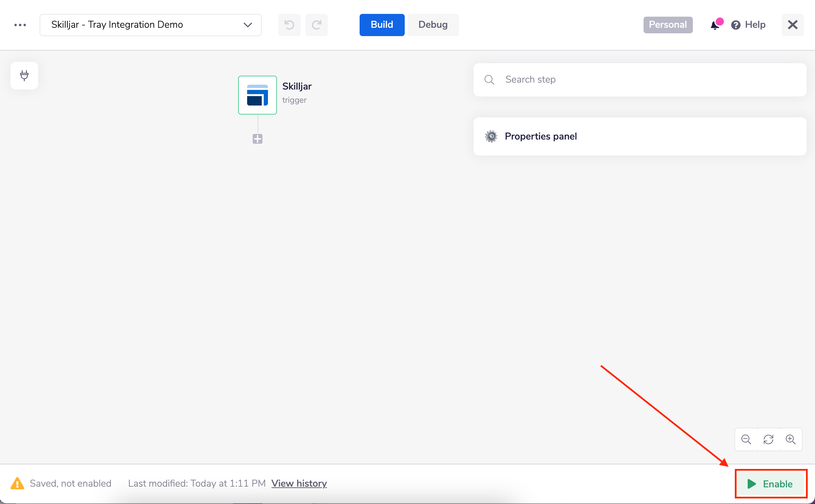Open the notifications bell
815x504 pixels.
(x=715, y=25)
